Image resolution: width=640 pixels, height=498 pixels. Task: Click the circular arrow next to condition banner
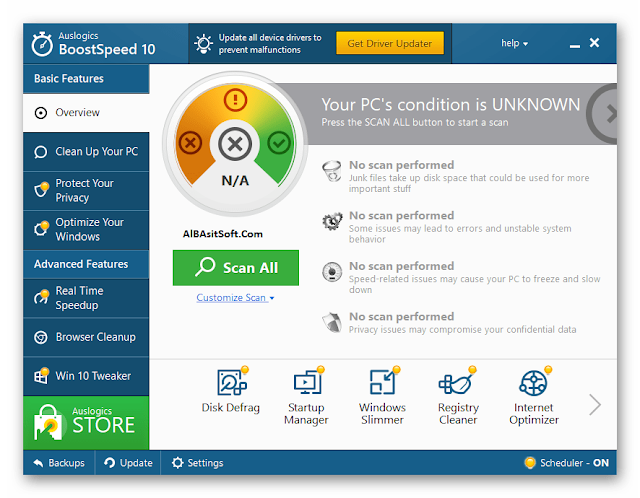(x=603, y=114)
